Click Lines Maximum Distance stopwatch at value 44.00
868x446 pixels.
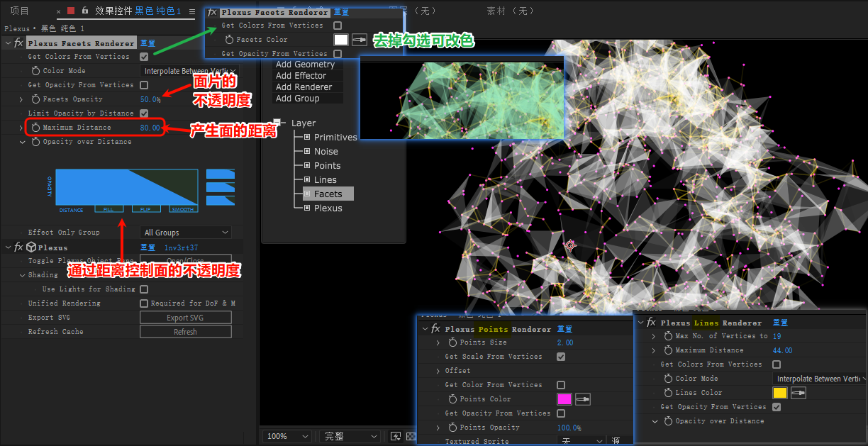click(668, 350)
